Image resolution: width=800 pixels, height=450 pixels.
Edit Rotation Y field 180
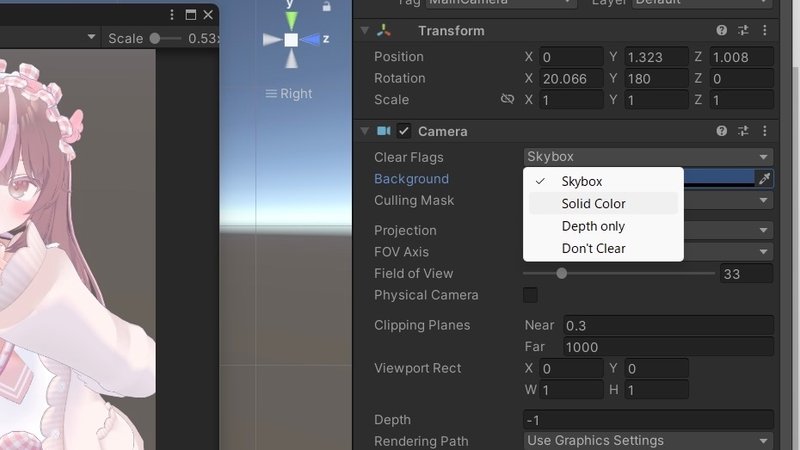pyautogui.click(x=656, y=79)
